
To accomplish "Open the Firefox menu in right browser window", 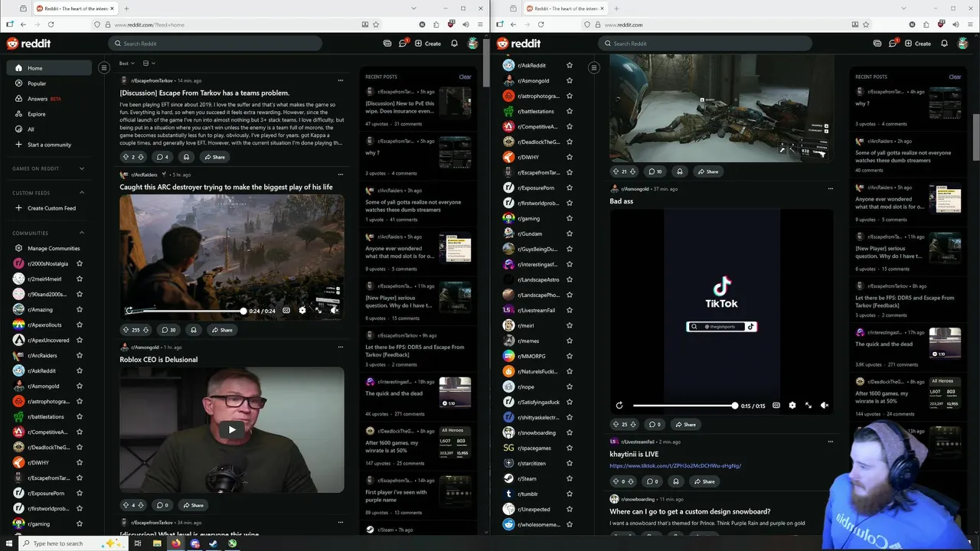I will click(969, 24).
